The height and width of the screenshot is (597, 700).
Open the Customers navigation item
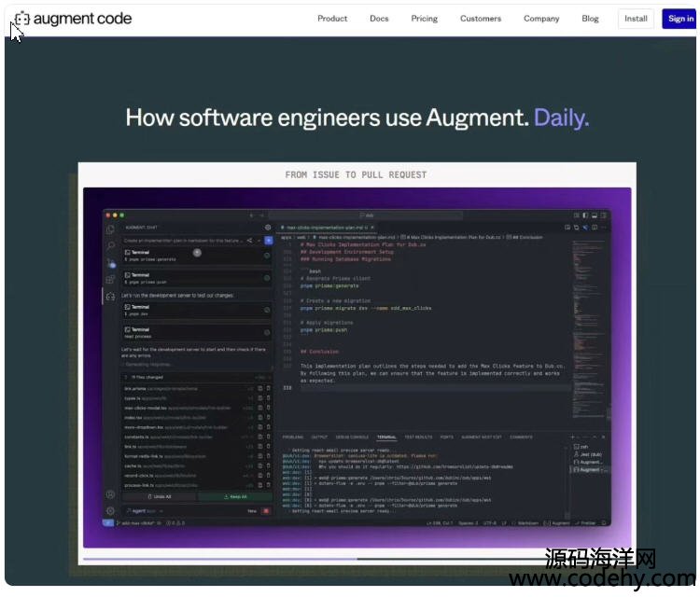pyautogui.click(x=481, y=19)
